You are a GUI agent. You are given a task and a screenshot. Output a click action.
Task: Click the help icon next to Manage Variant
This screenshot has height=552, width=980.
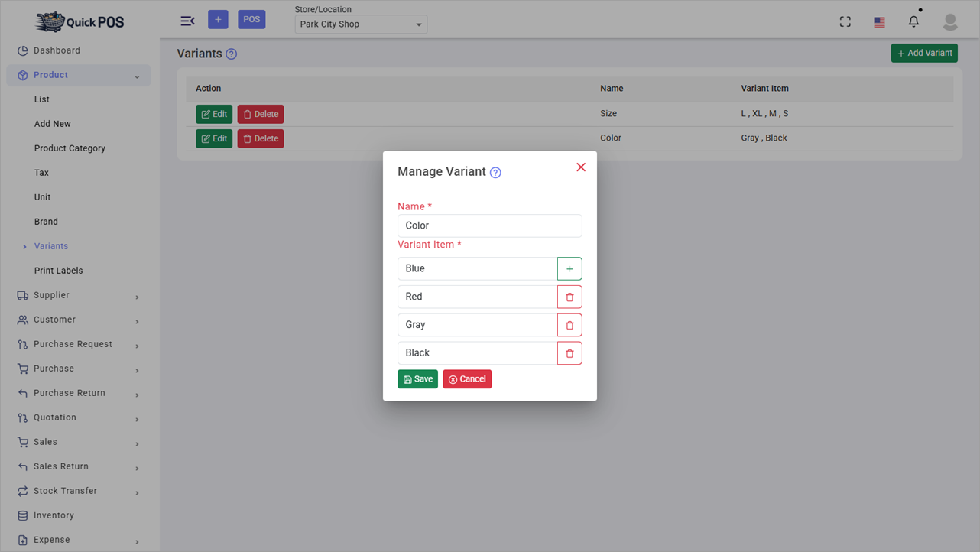click(x=495, y=172)
